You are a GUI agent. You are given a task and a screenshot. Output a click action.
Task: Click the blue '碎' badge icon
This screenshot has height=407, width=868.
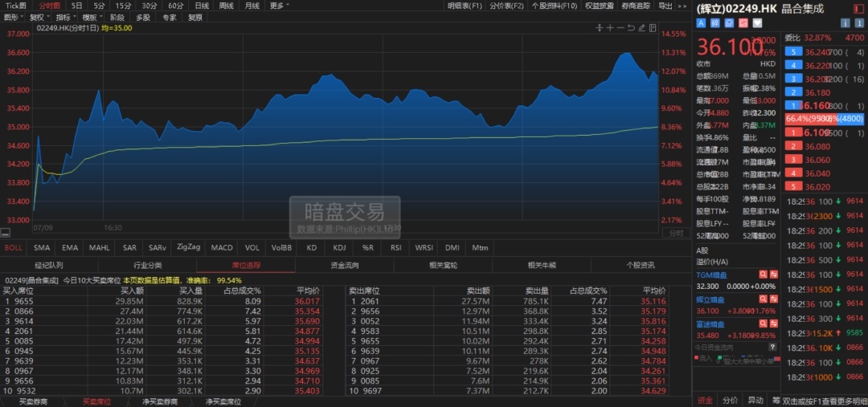715,23
